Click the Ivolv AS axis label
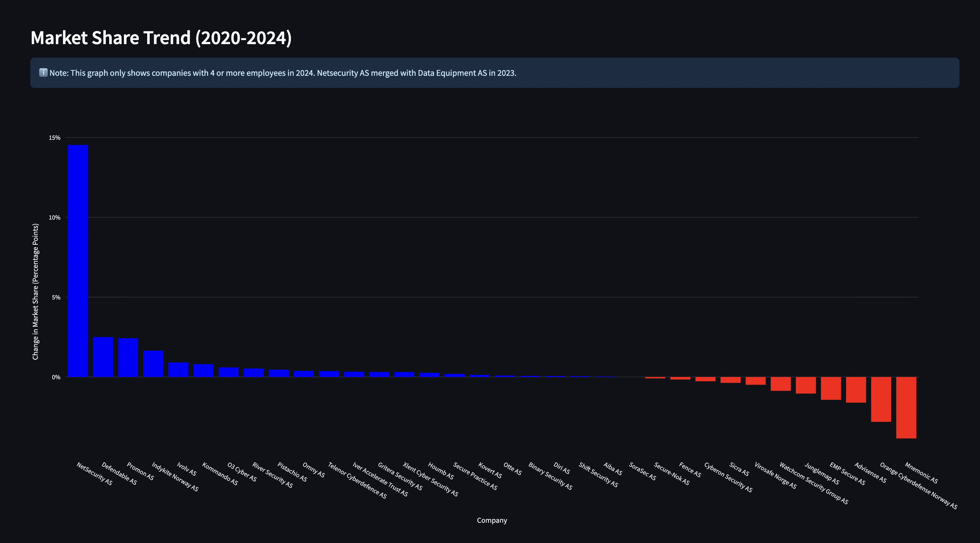 pos(187,469)
